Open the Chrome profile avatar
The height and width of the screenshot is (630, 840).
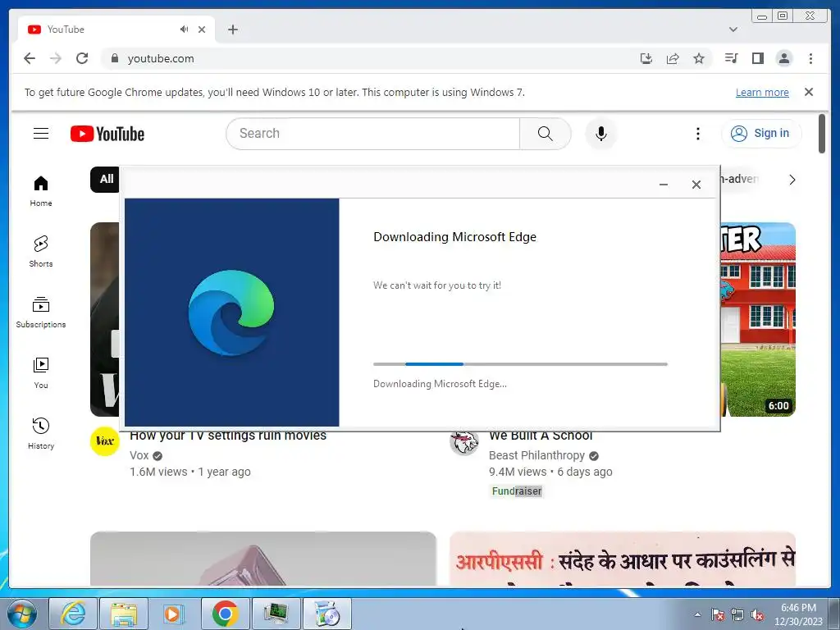click(x=783, y=58)
